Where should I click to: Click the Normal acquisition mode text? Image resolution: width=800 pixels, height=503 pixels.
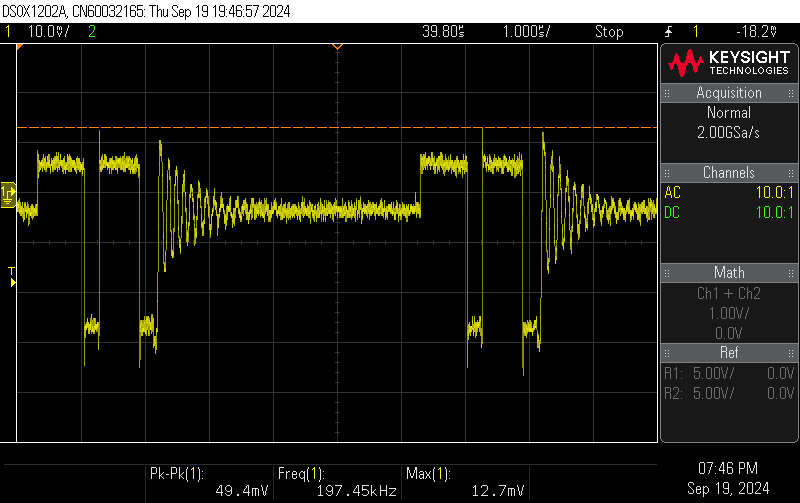coord(729,112)
